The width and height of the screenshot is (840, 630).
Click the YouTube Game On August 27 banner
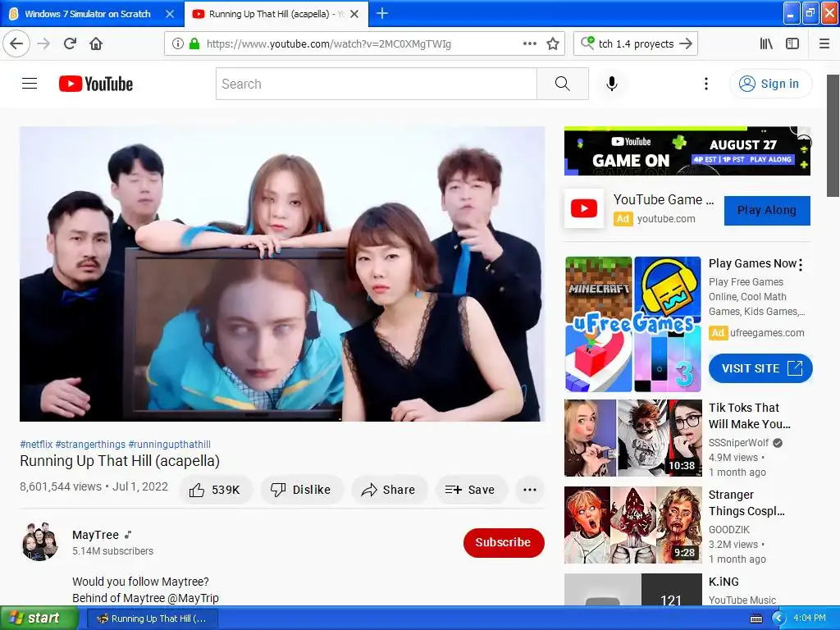(x=687, y=151)
